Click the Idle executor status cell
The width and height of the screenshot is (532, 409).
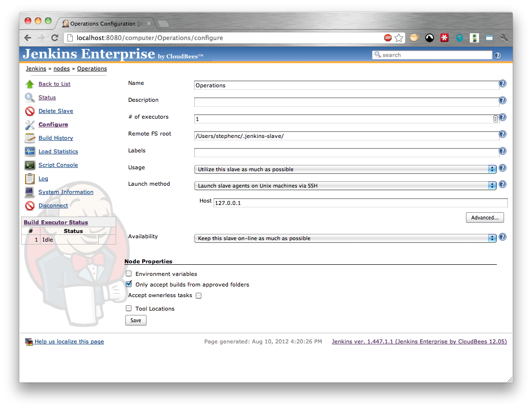click(69, 240)
